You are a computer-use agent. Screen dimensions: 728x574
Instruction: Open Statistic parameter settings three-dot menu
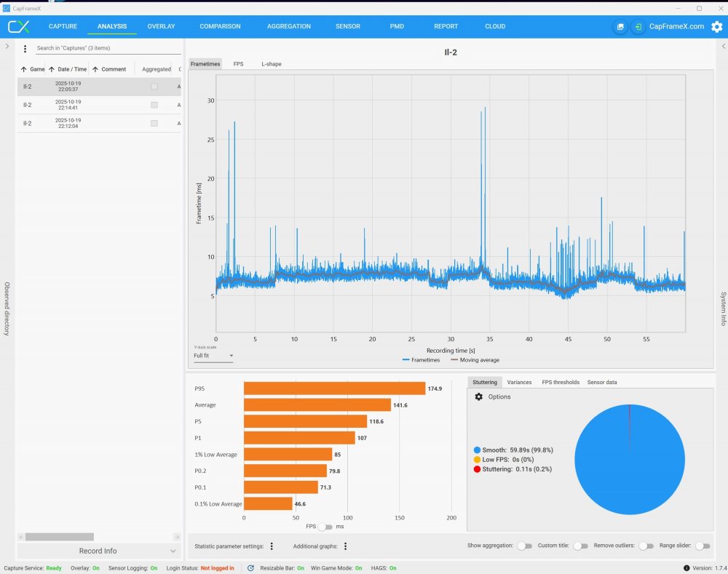click(x=272, y=546)
